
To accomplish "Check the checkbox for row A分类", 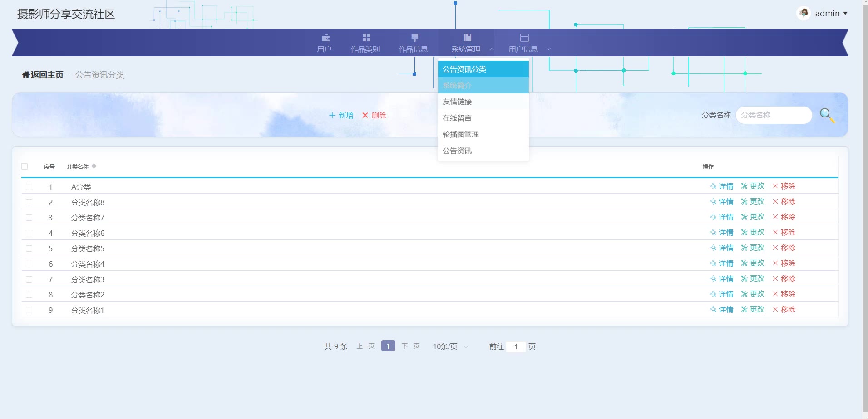I will point(29,187).
